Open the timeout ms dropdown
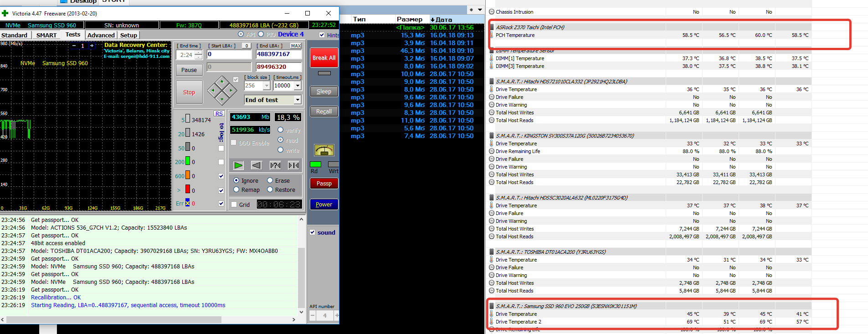This screenshot has height=334, width=868. coord(298,86)
